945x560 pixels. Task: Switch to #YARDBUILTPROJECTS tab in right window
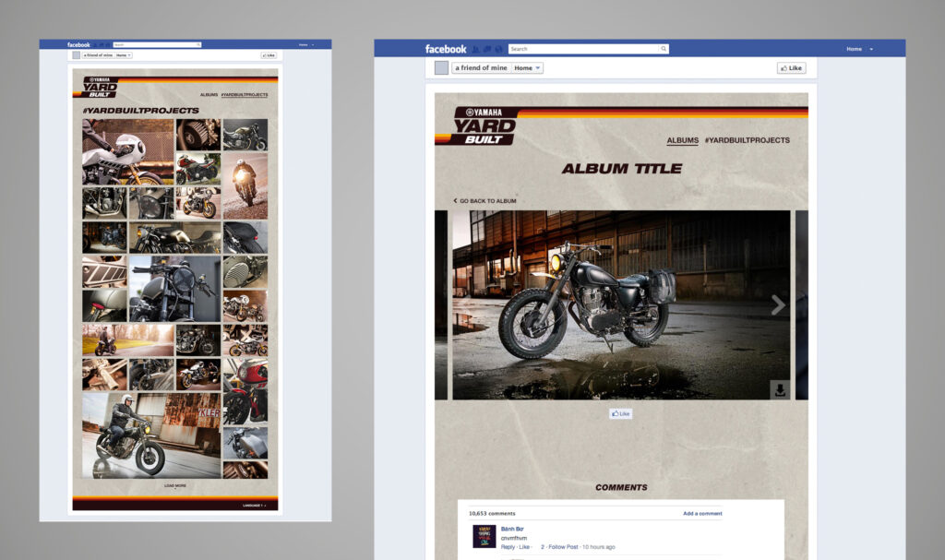point(748,140)
